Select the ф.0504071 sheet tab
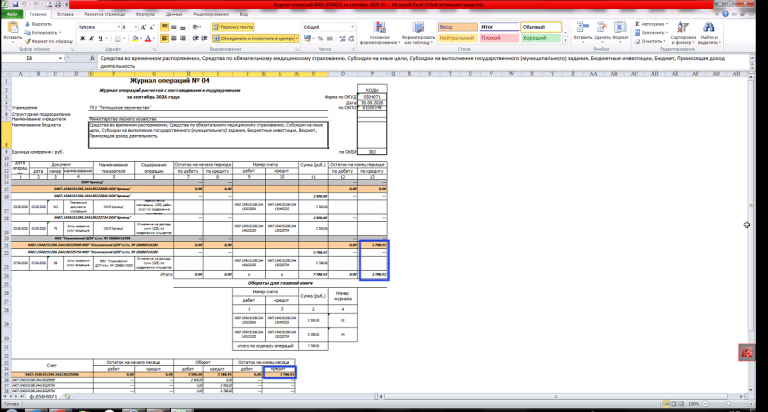Image resolution: width=768 pixels, height=412 pixels. pyautogui.click(x=44, y=397)
